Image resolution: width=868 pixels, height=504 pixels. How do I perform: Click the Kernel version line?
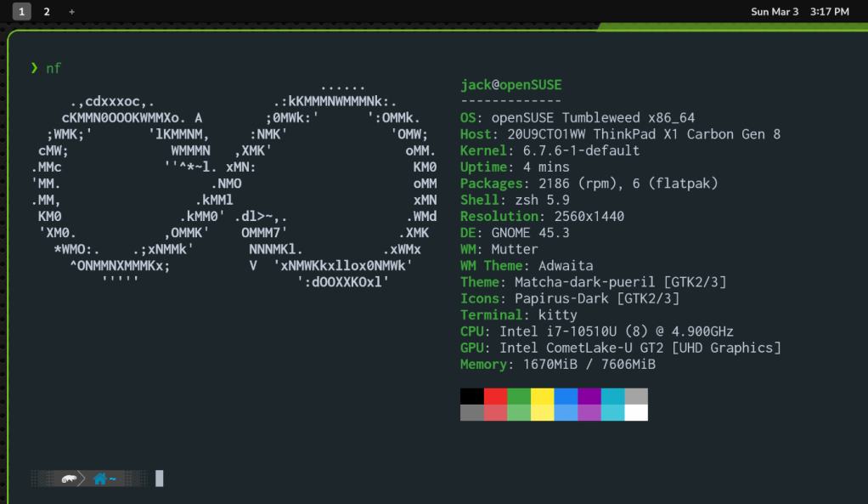pyautogui.click(x=550, y=150)
